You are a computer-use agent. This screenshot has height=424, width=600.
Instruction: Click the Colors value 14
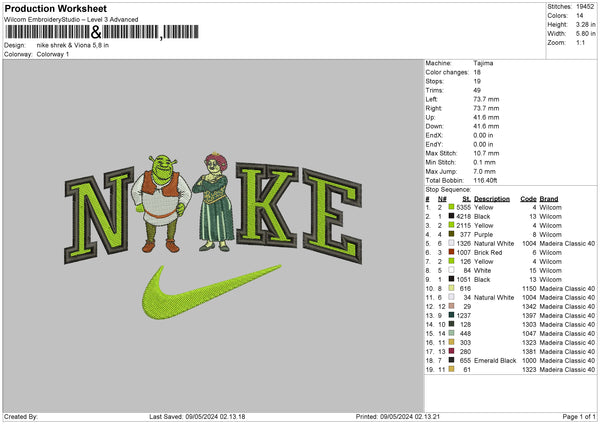click(x=580, y=16)
